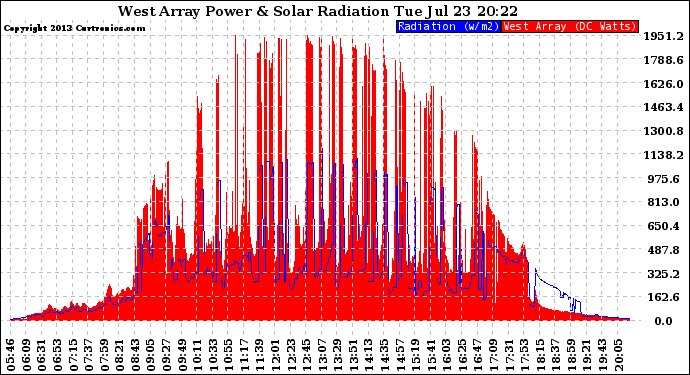Click the 11:17 time label

click(244, 355)
